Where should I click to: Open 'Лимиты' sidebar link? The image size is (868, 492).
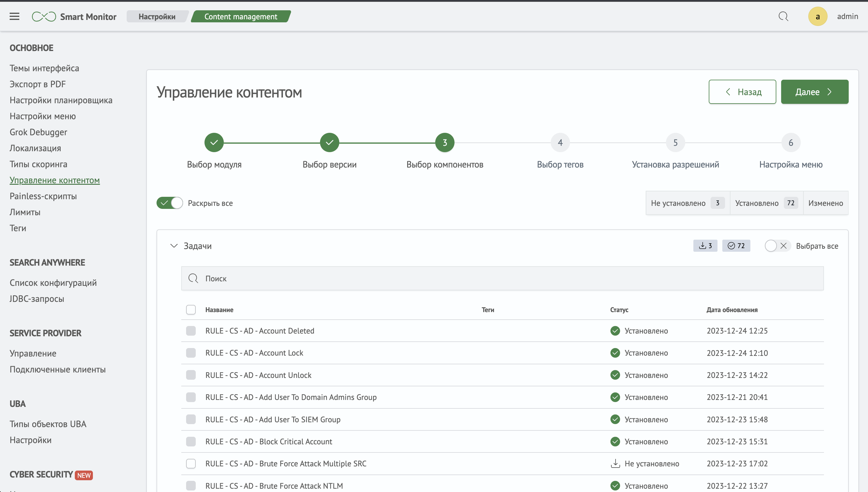point(25,212)
